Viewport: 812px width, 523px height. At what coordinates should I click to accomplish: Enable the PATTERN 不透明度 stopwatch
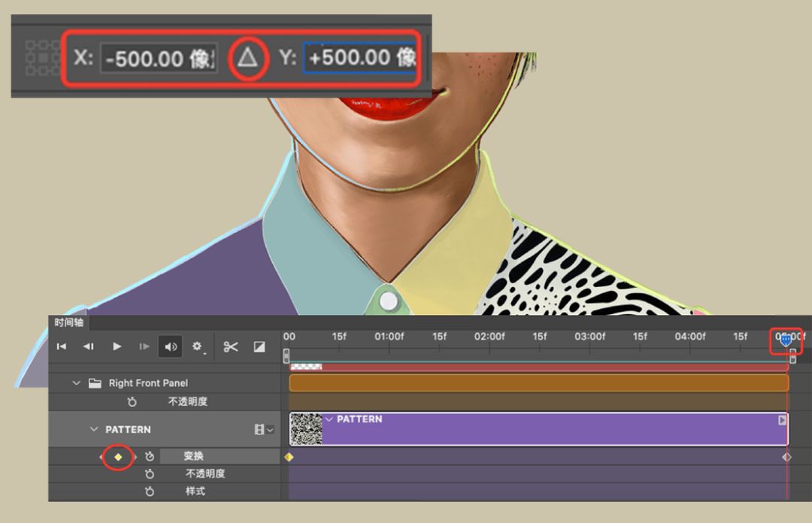150,474
